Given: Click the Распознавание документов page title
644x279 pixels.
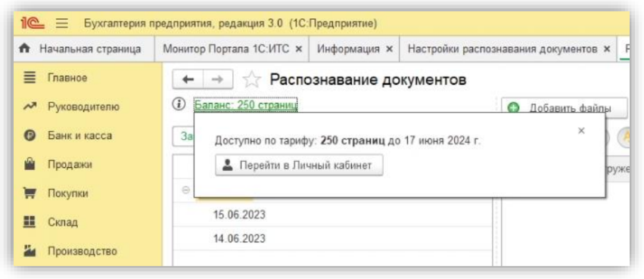Looking at the screenshot, I should (368, 79).
